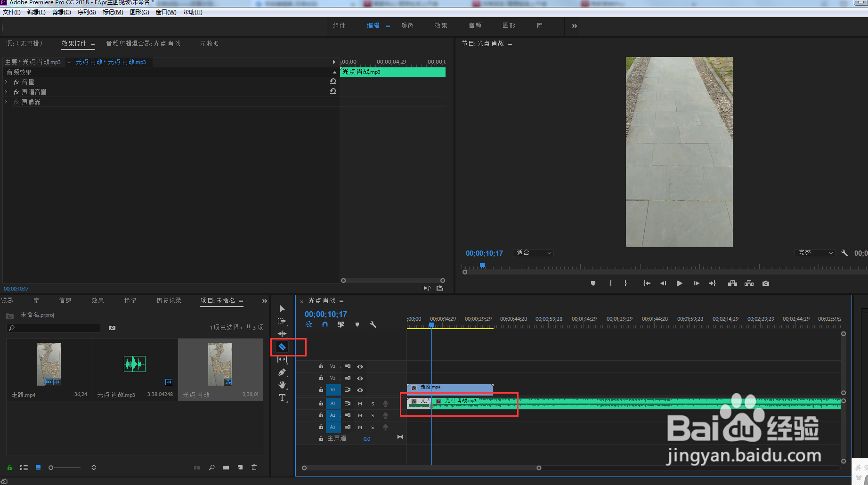Reset the 音量 effect

tap(333, 81)
